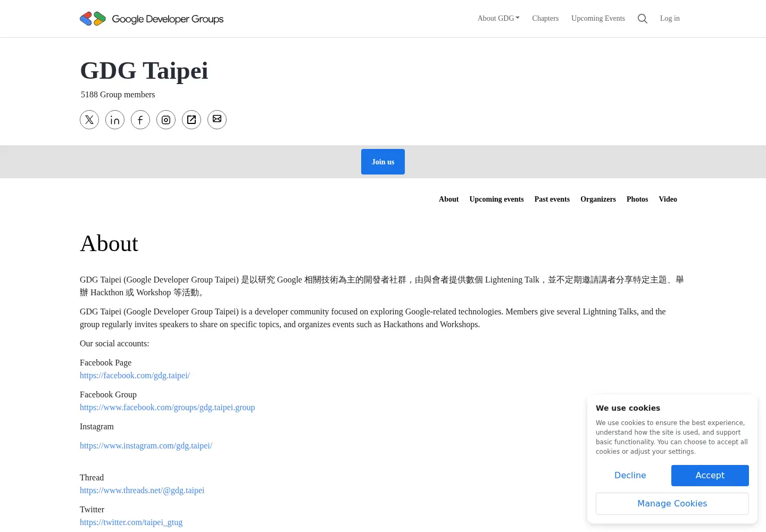Click the large About section heading

pos(109,244)
